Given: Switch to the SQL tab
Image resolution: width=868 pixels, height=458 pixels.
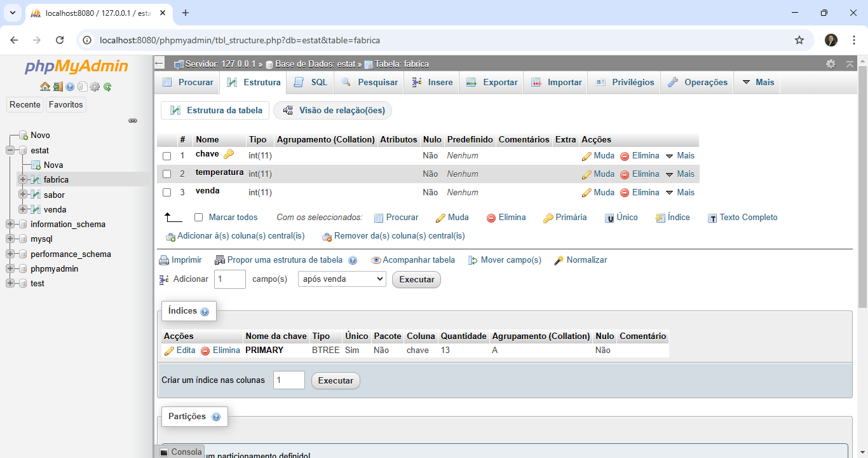Looking at the screenshot, I should click(311, 83).
